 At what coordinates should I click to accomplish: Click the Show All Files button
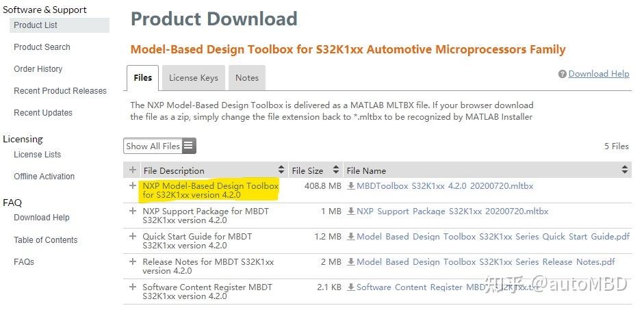tap(159, 146)
